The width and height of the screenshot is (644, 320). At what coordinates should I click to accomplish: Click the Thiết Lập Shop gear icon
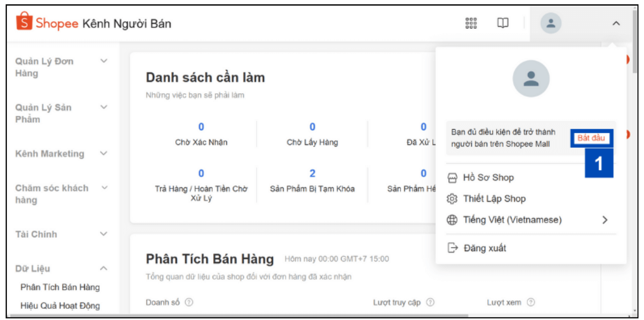(x=452, y=199)
